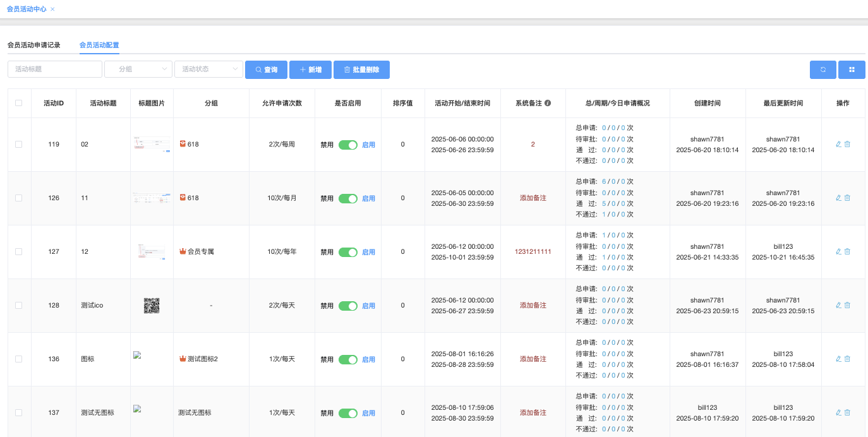Click edit icon for activity 136

pos(838,359)
